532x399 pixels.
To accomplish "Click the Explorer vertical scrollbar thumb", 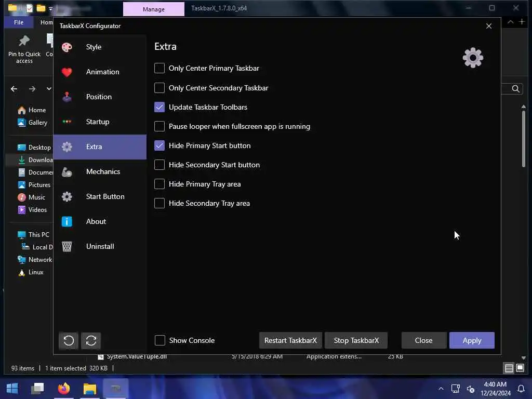I will [524, 138].
